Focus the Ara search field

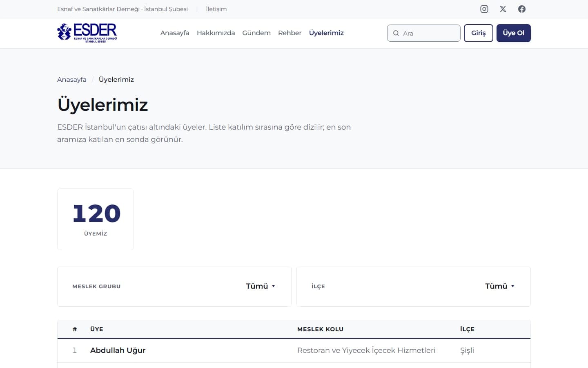[x=424, y=33]
